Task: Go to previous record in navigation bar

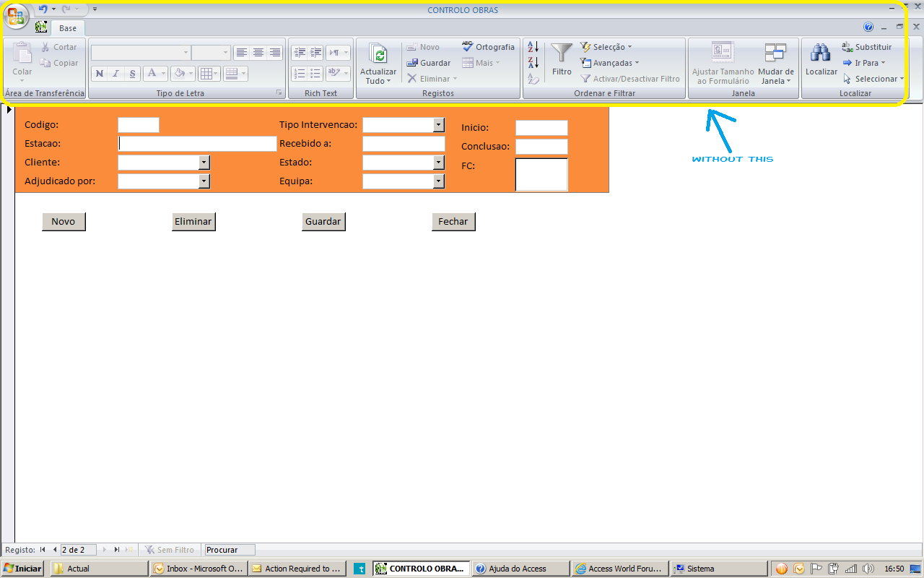Action: [x=55, y=550]
